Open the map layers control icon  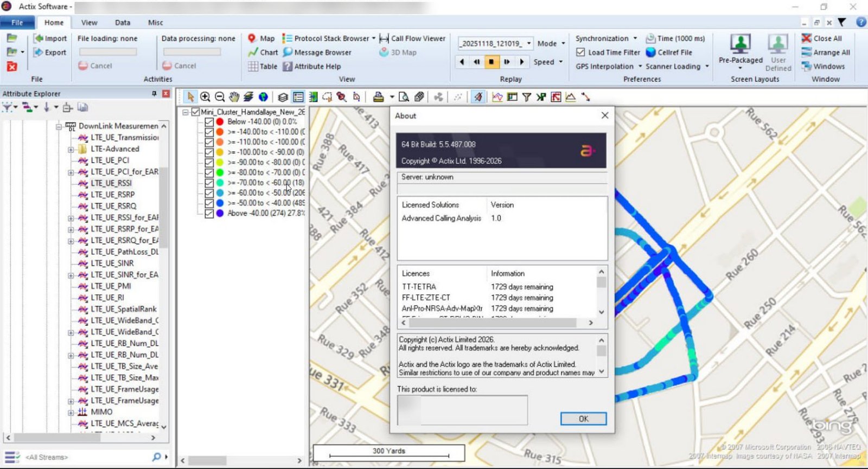pos(283,97)
